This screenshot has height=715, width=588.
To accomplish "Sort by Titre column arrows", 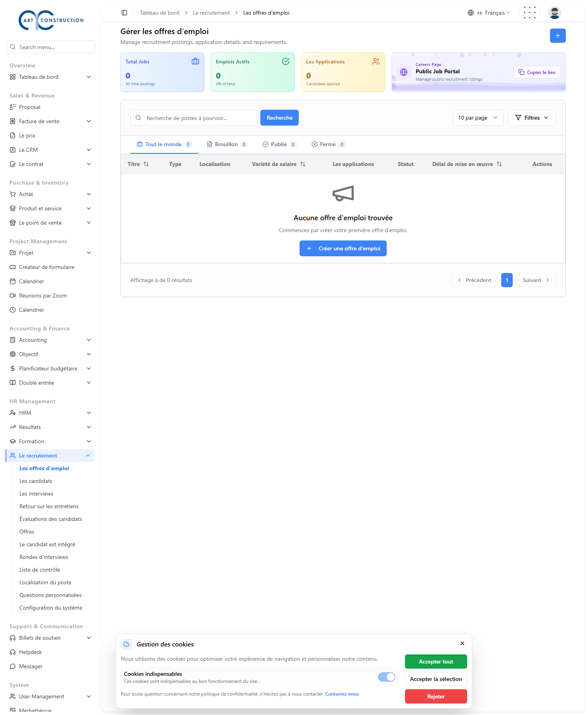I will [146, 164].
